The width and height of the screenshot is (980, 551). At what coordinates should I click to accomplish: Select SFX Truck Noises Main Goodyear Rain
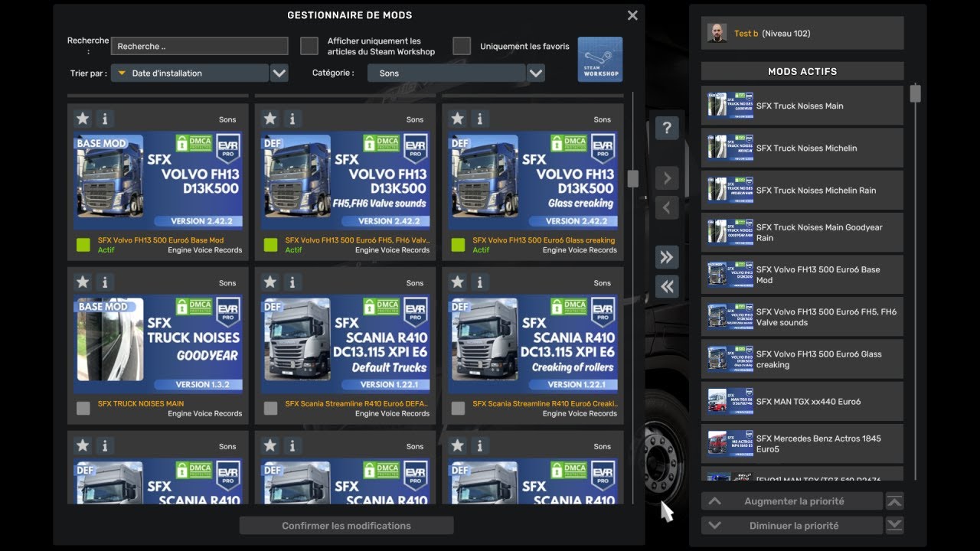(802, 233)
